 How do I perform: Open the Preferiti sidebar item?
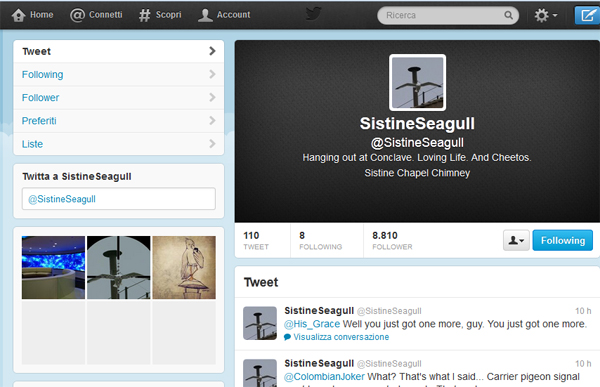pos(119,121)
